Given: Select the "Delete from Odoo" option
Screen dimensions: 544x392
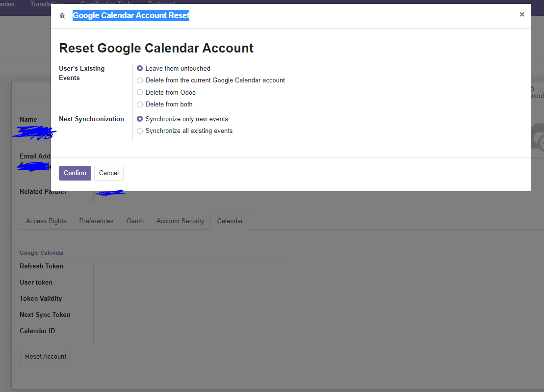Looking at the screenshot, I should tap(140, 92).
